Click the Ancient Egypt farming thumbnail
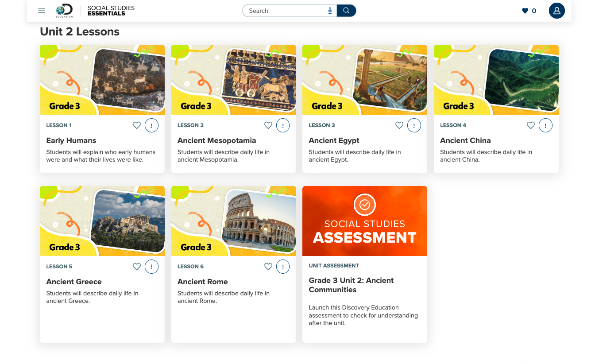Viewport: 595px width, 364px height. (365, 80)
